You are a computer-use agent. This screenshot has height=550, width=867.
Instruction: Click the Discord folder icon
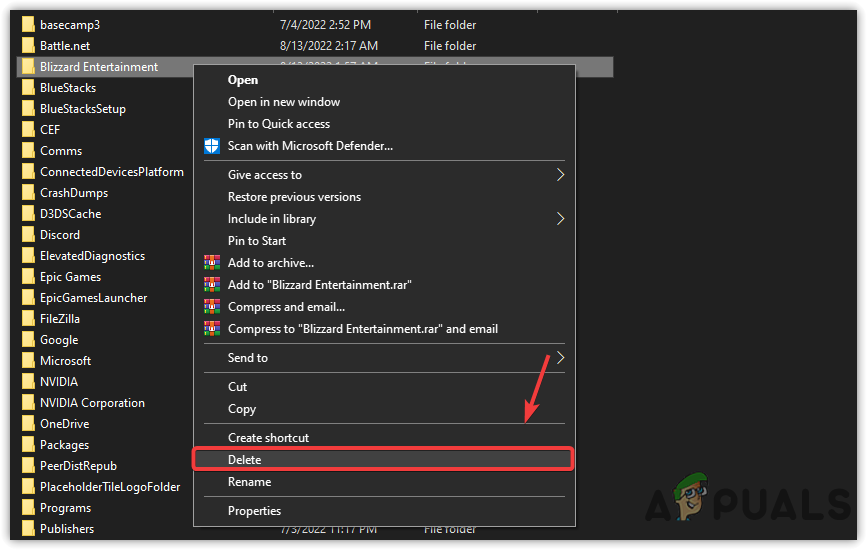[28, 235]
